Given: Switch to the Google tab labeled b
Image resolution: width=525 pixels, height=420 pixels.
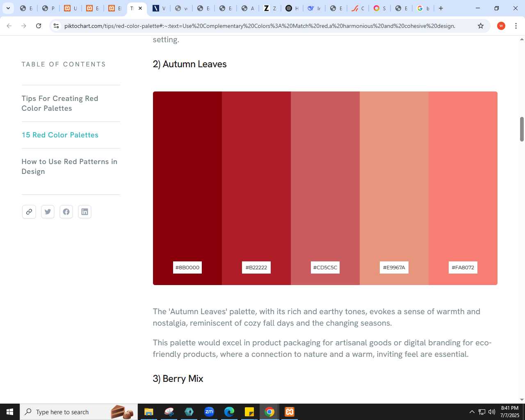Looking at the screenshot, I should 423,8.
